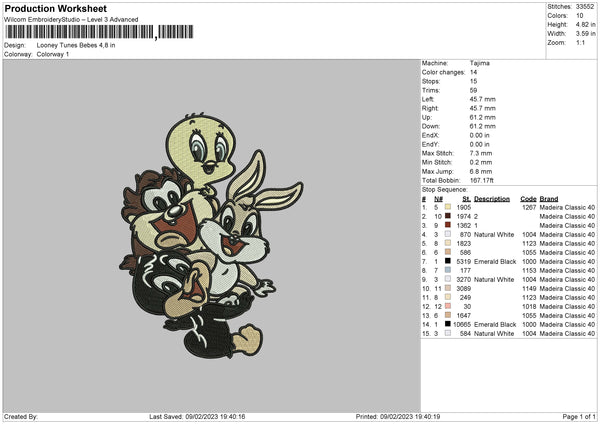Click the Code column header
Screen dimensions: 600x424
pos(528,199)
